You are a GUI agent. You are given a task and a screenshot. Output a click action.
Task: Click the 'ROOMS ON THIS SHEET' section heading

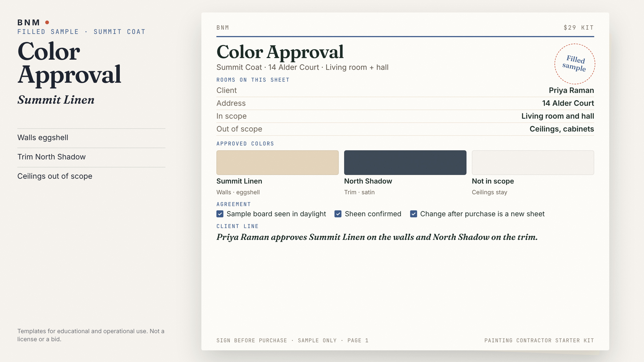(253, 80)
